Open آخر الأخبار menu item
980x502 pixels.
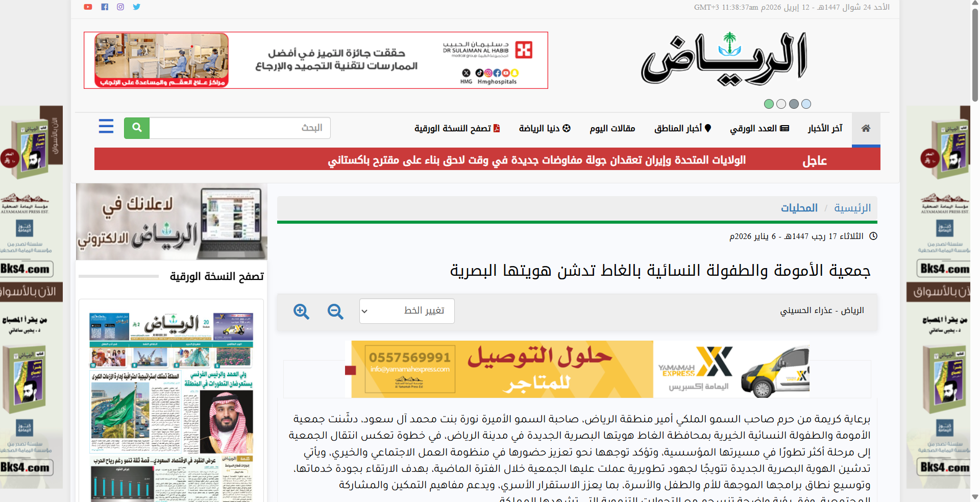[825, 129]
